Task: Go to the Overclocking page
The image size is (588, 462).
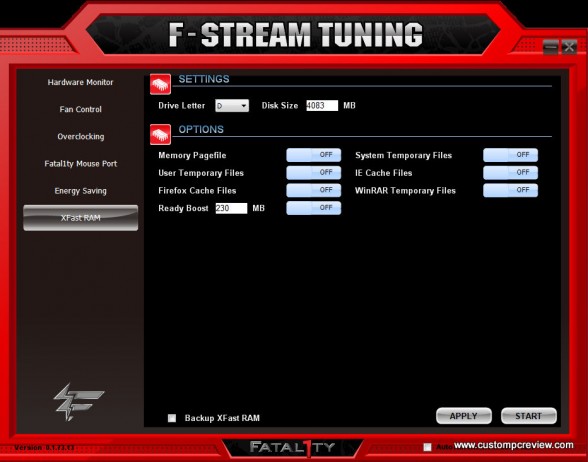Action: 81,136
